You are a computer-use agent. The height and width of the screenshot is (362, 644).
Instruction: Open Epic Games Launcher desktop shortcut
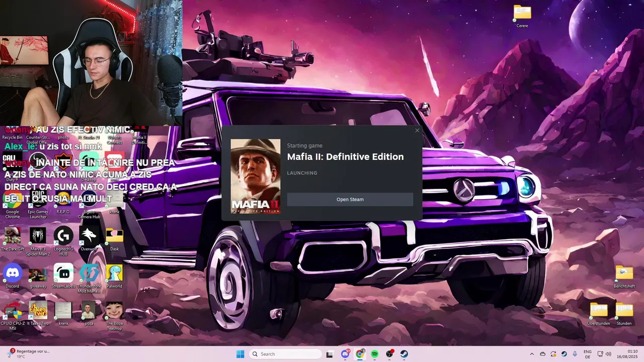pos(38,205)
